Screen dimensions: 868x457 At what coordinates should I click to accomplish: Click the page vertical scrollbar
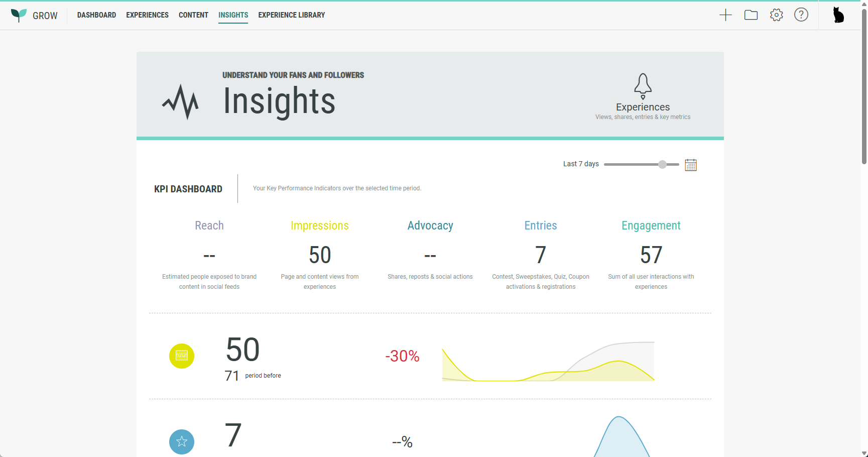coord(864,85)
